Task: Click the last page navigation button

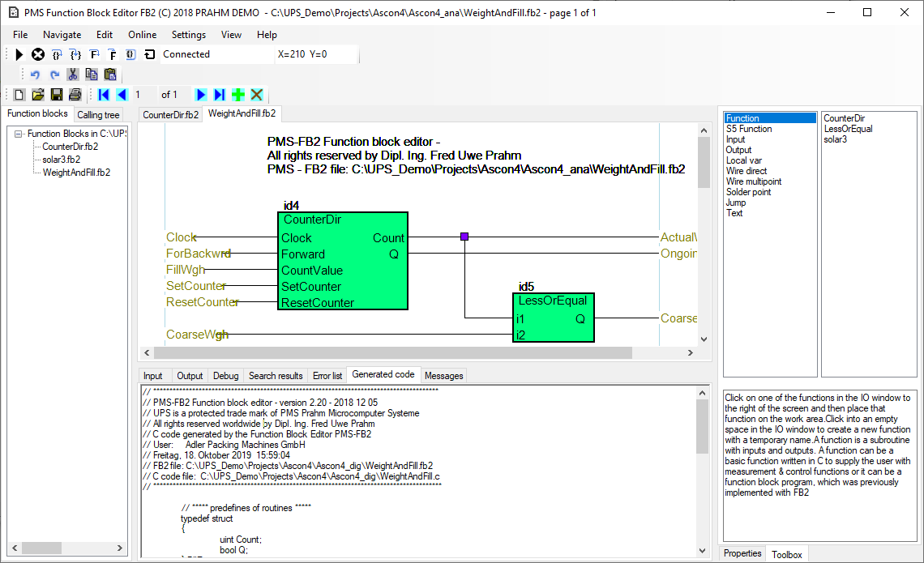Action: pyautogui.click(x=218, y=94)
